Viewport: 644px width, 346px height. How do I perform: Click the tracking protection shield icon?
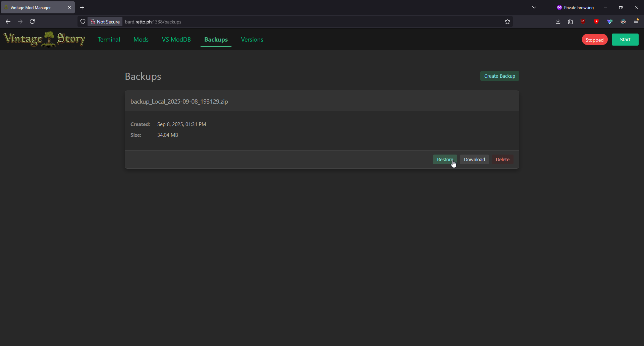point(83,21)
